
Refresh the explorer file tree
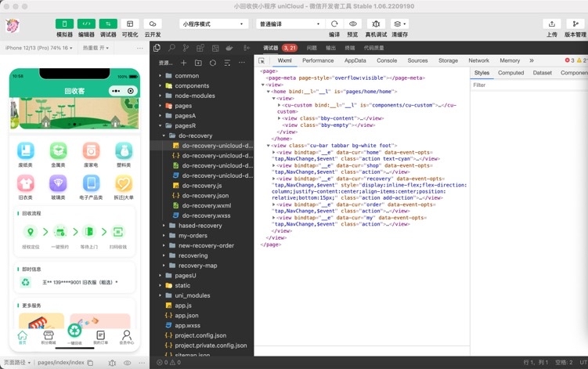point(213,63)
